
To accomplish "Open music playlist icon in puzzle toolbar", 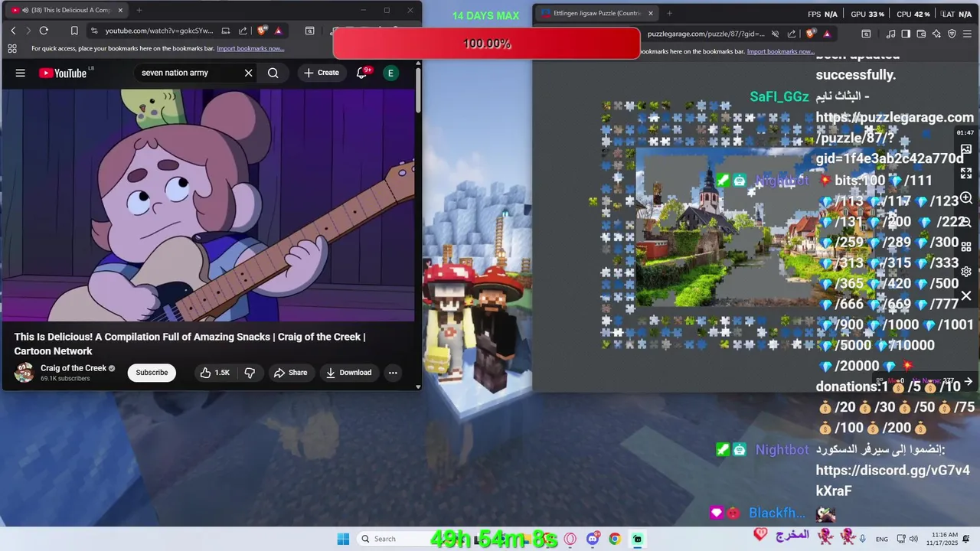I will point(890,34).
